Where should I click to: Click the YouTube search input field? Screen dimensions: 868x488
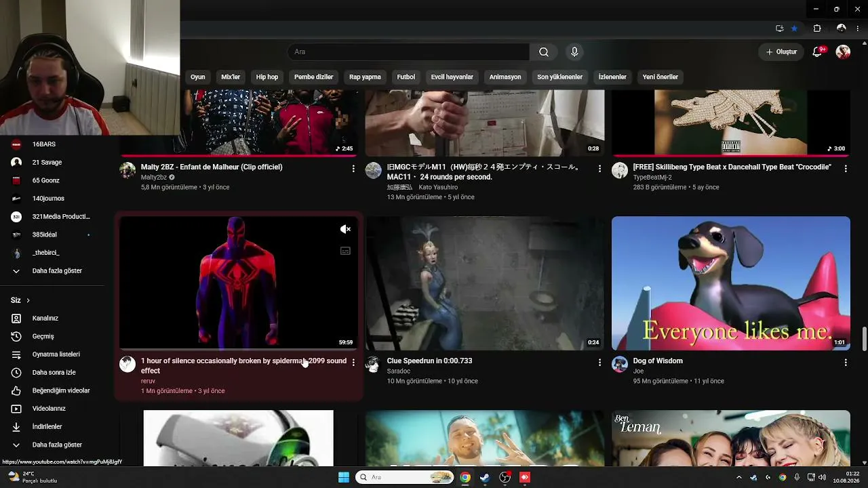coord(409,52)
